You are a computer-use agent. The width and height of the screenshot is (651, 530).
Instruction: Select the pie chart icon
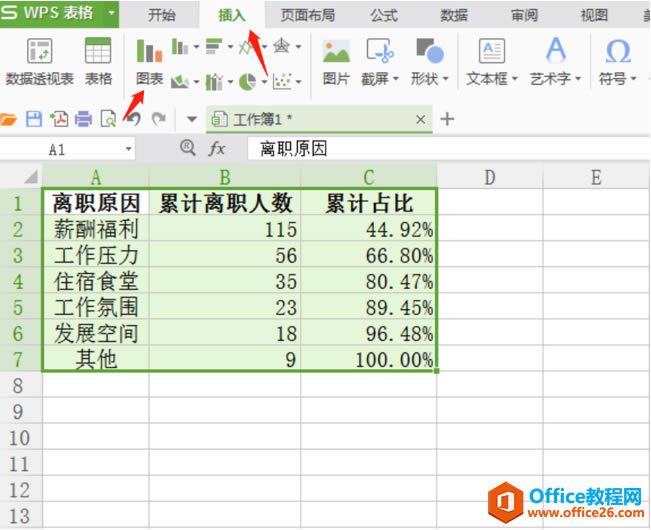[x=248, y=82]
